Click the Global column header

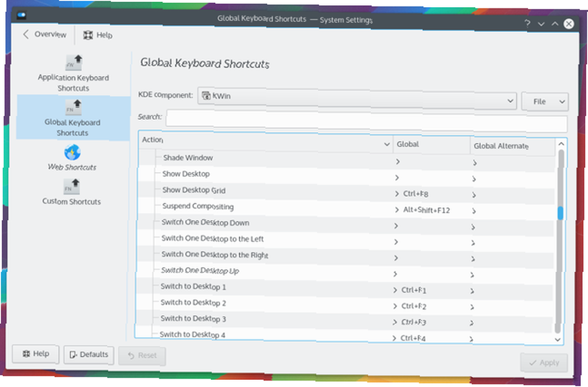[431, 144]
